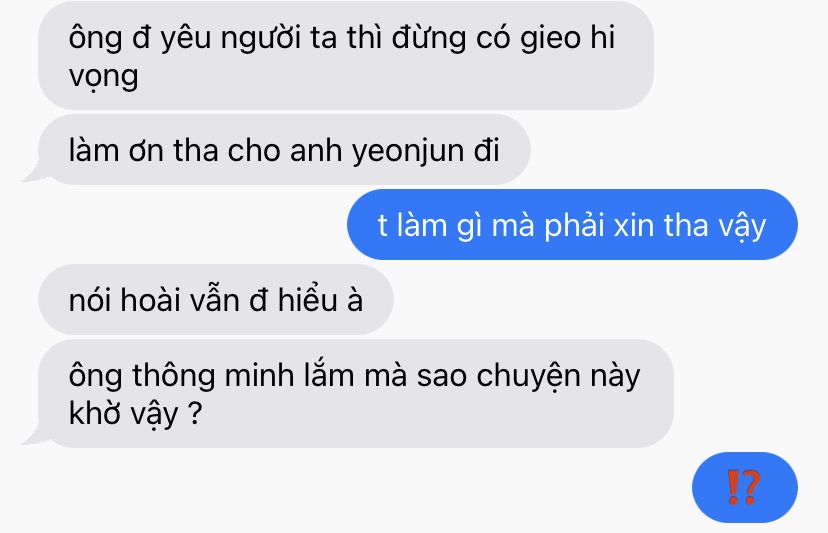Click the question mark after "khờ vậy"
Screen dimensions: 828x533
(x=195, y=413)
